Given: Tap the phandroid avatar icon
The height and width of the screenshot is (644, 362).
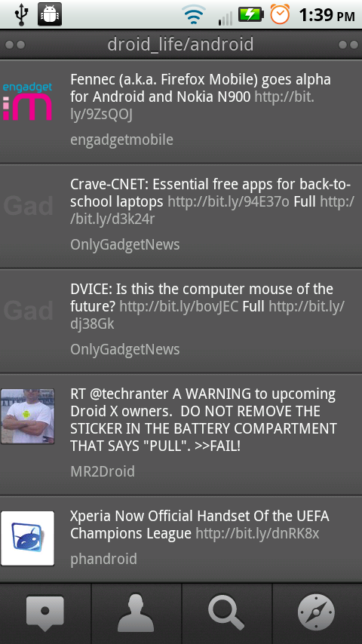Looking at the screenshot, I should [x=27, y=538].
